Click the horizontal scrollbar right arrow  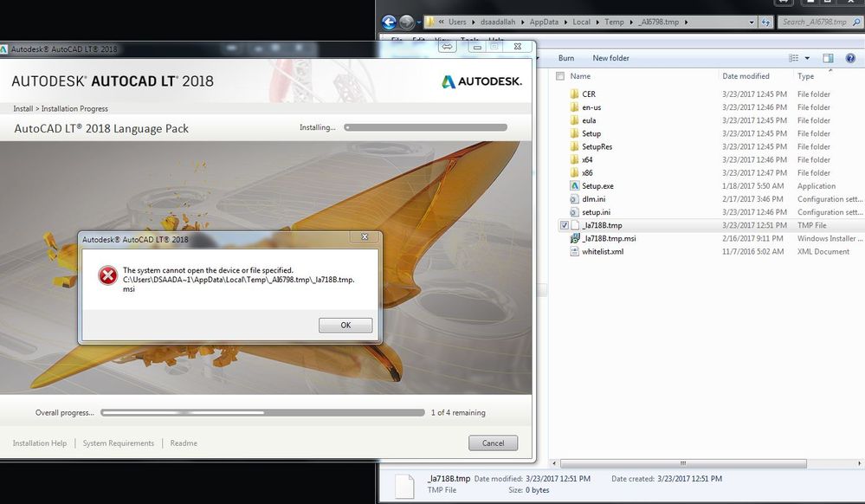[x=860, y=463]
